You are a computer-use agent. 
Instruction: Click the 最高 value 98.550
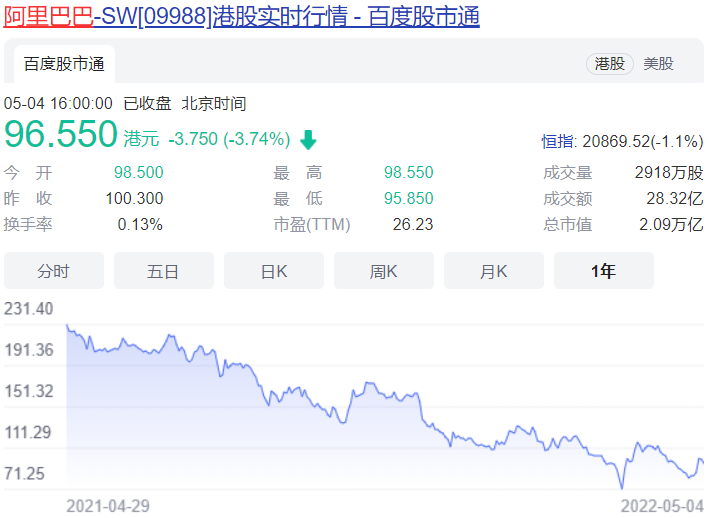(x=408, y=172)
